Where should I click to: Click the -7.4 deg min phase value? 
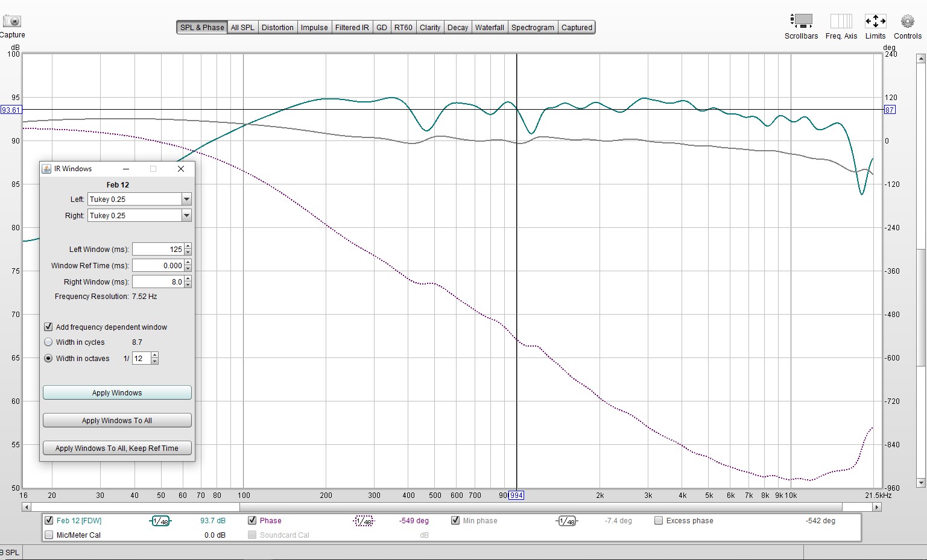[x=618, y=521]
